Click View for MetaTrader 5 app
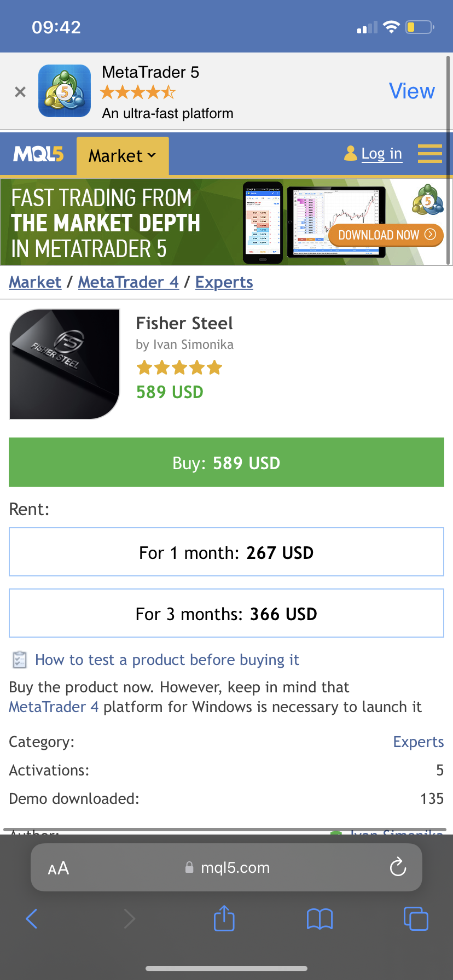The height and width of the screenshot is (980, 453). point(411,91)
